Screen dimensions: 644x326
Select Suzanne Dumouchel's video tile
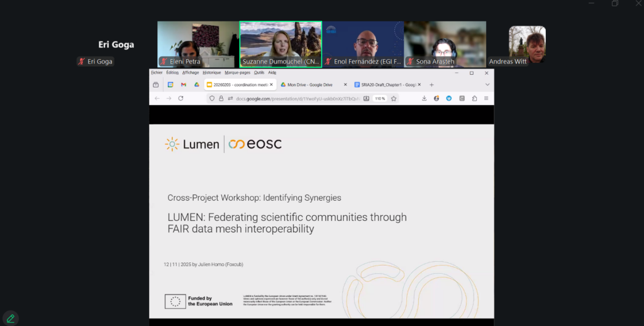pos(280,44)
